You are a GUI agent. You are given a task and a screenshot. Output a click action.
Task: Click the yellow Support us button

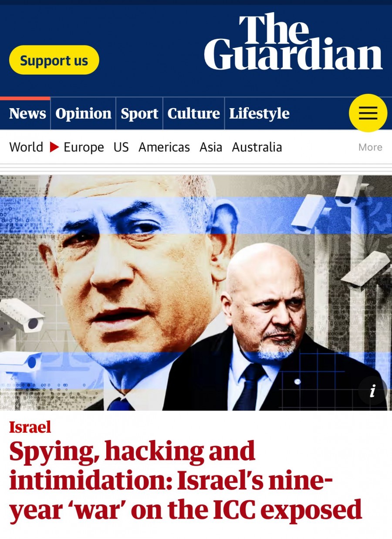pos(54,60)
